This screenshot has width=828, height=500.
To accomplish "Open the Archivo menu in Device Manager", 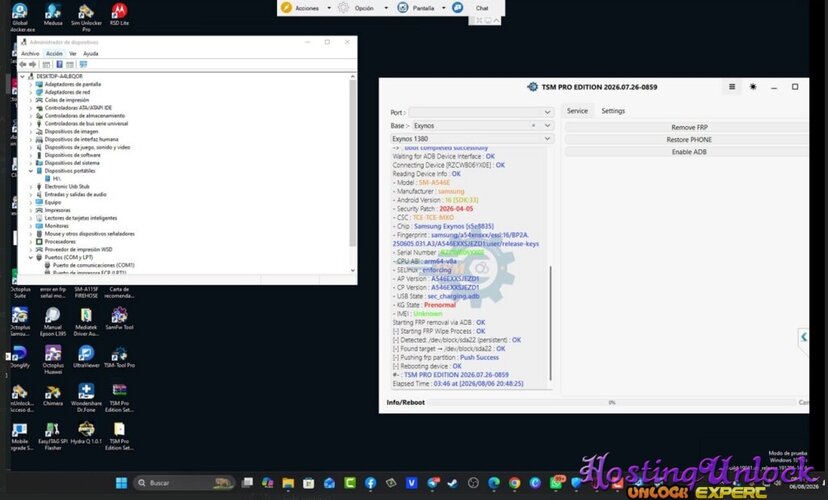I will [x=30, y=53].
